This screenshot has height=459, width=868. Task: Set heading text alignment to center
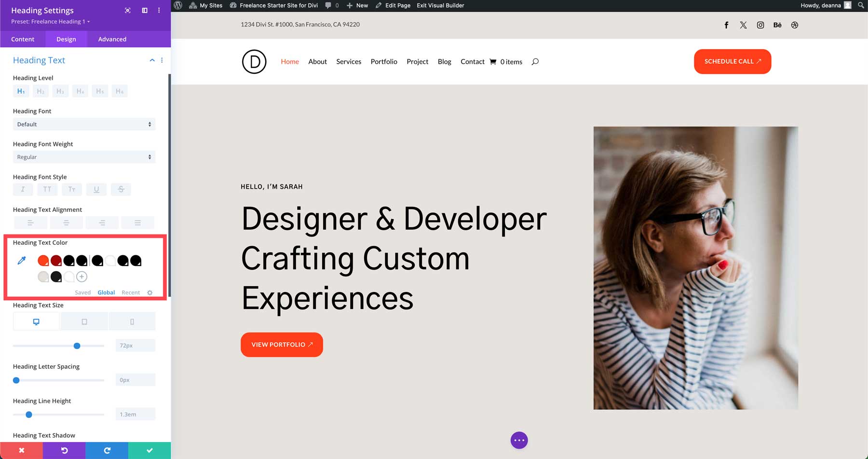(66, 222)
